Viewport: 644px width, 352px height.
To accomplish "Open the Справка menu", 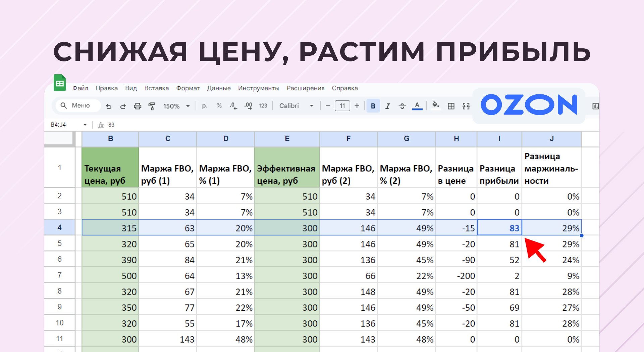I will click(345, 88).
